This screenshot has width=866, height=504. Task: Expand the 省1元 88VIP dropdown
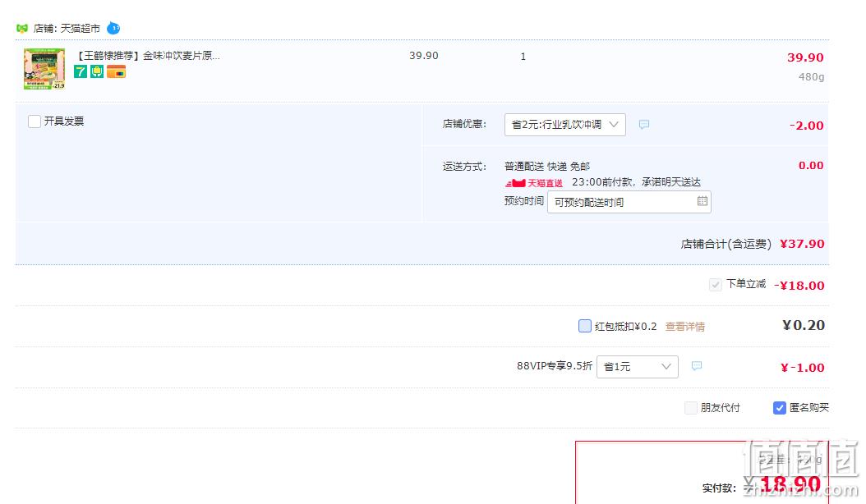(638, 367)
